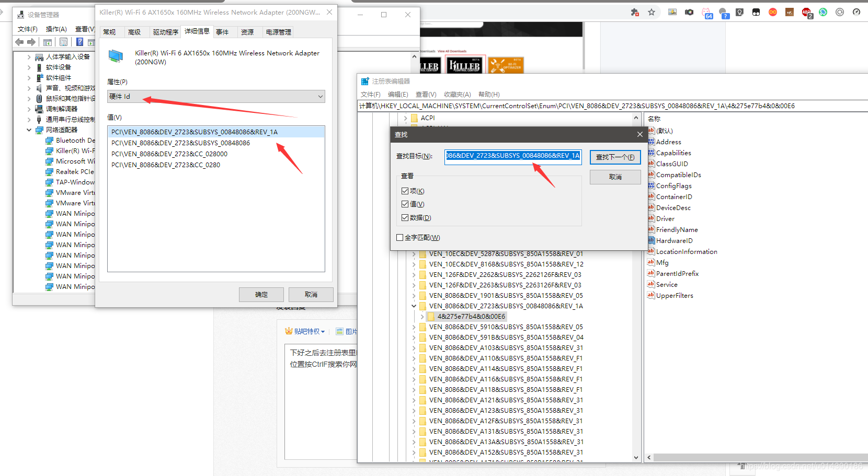Click 取消 in the Find dialog
Viewport: 868px width, 476px height.
coord(615,177)
